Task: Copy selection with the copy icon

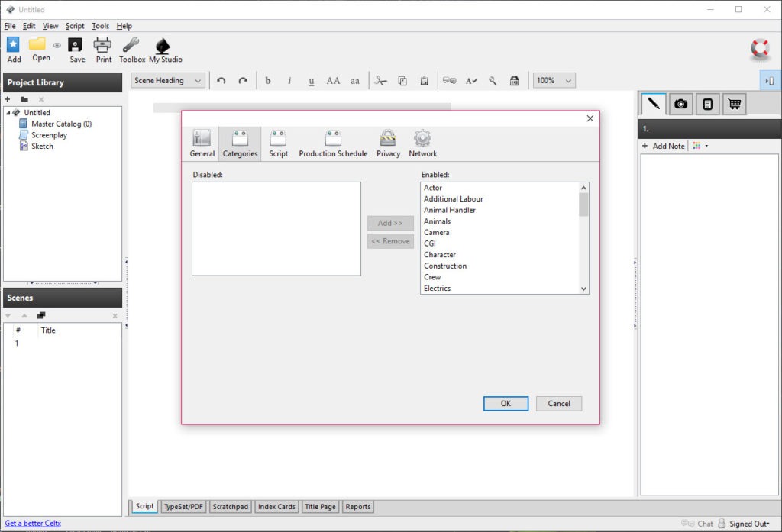Action: click(402, 81)
